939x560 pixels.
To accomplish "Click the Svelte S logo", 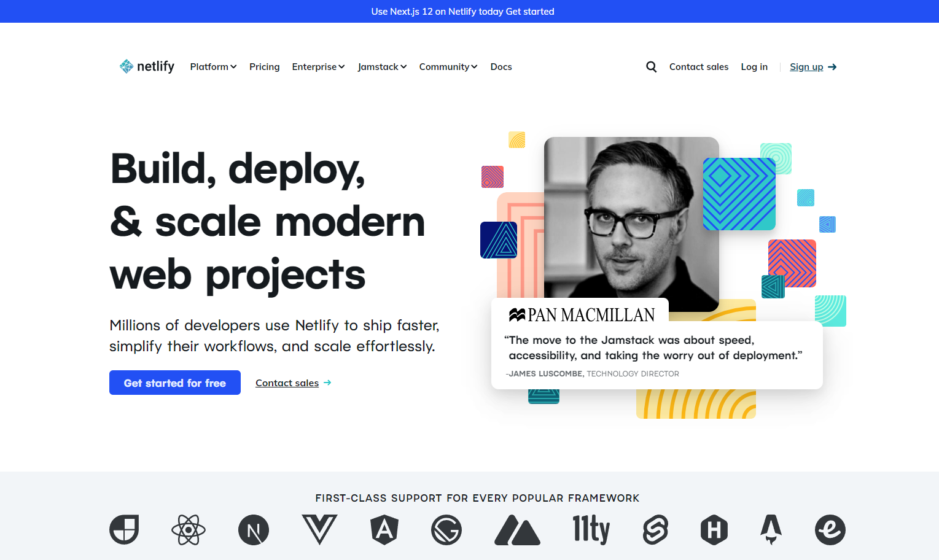I will [x=655, y=529].
